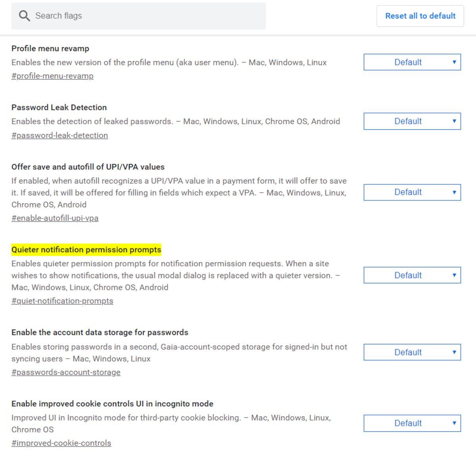Open the account data storage passwords dropdown
476x453 pixels.
pos(412,352)
